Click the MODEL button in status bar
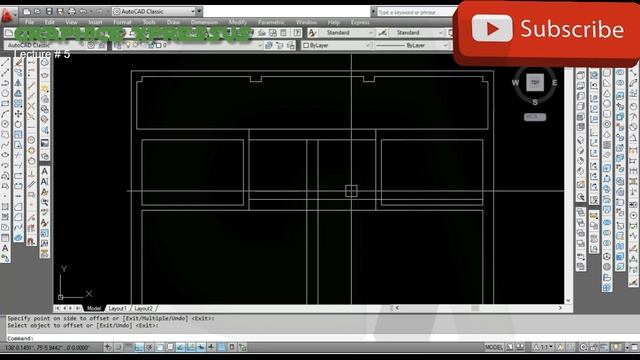The width and height of the screenshot is (640, 360). pos(494,347)
